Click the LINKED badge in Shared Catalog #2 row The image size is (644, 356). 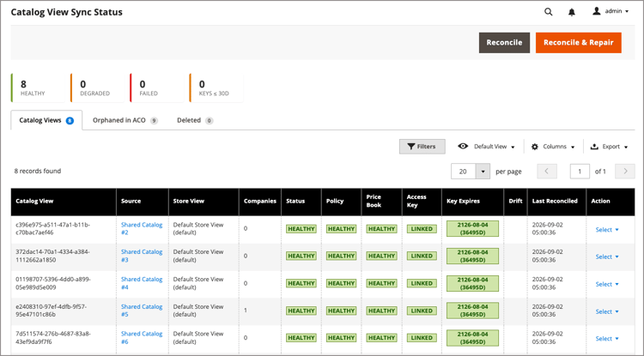422,229
